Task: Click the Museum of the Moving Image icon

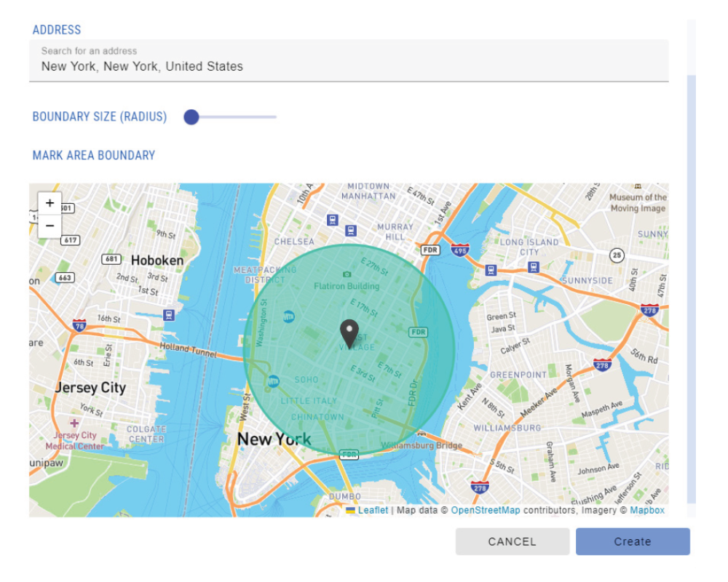Action: tap(638, 186)
